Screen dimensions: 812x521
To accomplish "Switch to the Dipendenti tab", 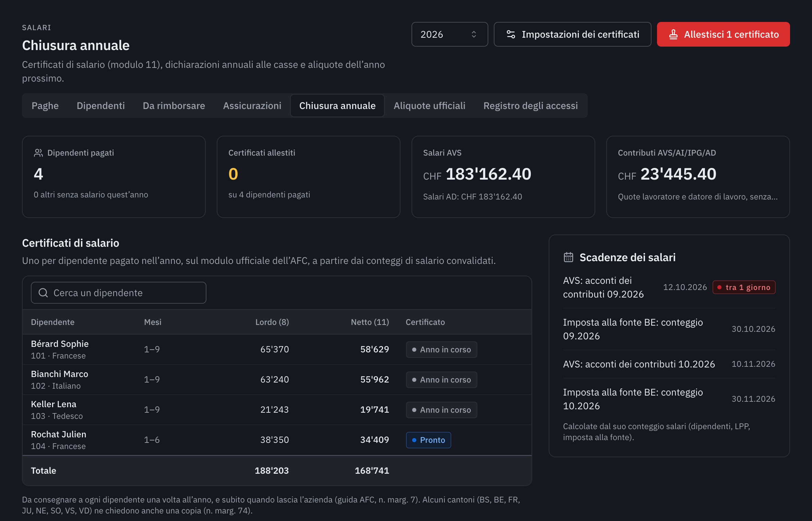I will point(100,106).
